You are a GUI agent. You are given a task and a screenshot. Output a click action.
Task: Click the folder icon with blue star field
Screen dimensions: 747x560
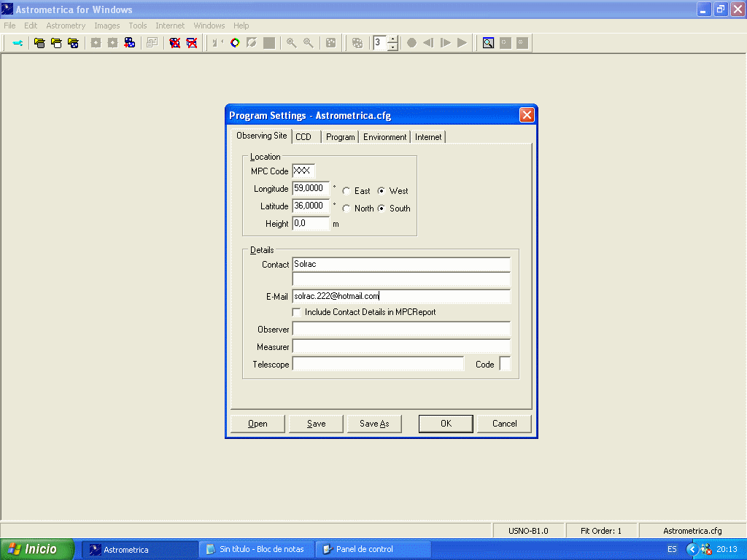(x=74, y=43)
